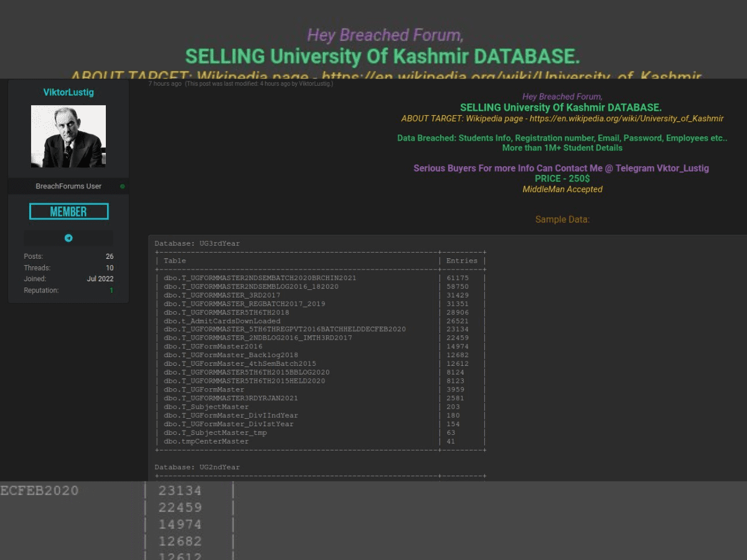Viewport: 747px width, 560px height.
Task: Click the 61175 entries value
Action: point(458,278)
